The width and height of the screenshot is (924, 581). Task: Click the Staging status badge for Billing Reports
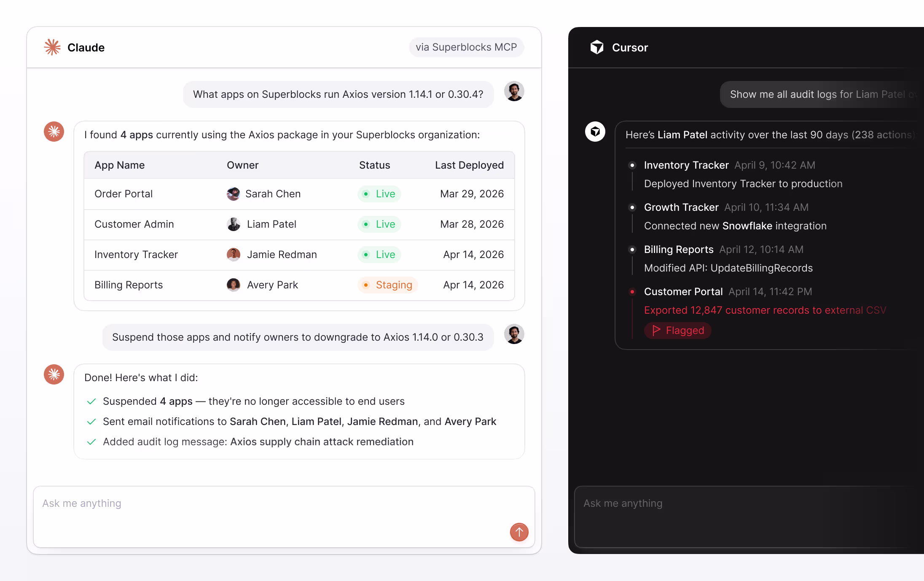pos(388,285)
